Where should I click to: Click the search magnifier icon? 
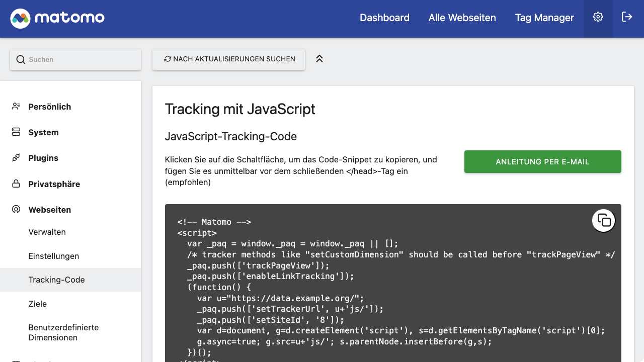click(x=21, y=59)
